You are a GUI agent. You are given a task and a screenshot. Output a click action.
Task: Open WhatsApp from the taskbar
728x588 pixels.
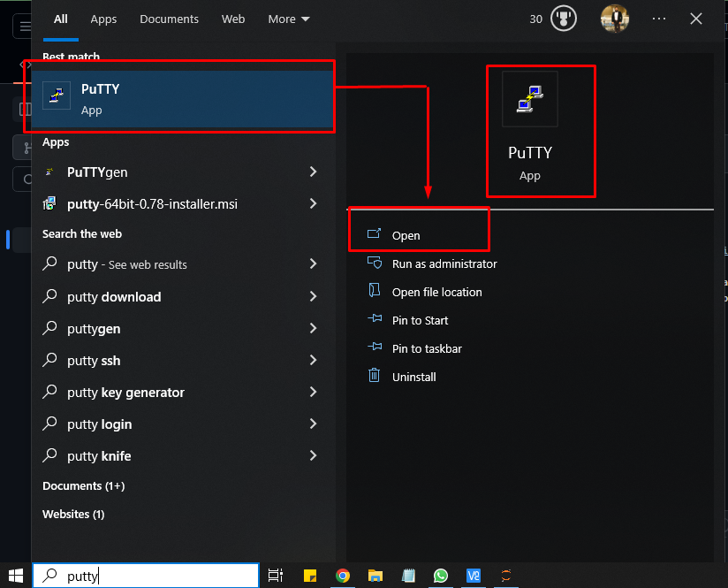[x=440, y=576]
